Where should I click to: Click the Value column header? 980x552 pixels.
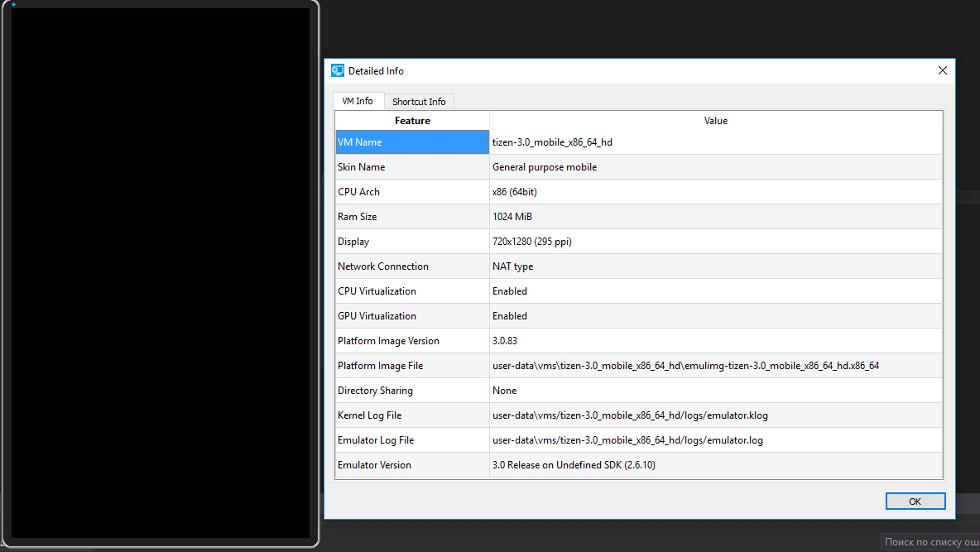click(x=715, y=121)
